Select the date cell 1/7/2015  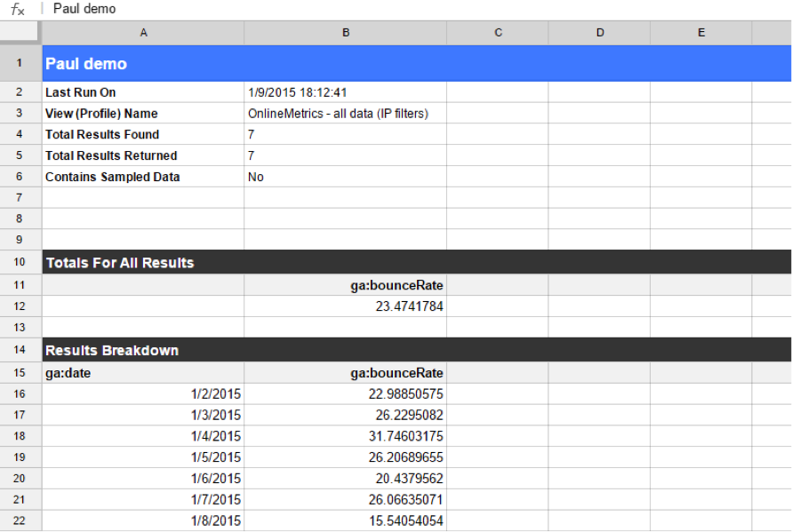point(143,500)
